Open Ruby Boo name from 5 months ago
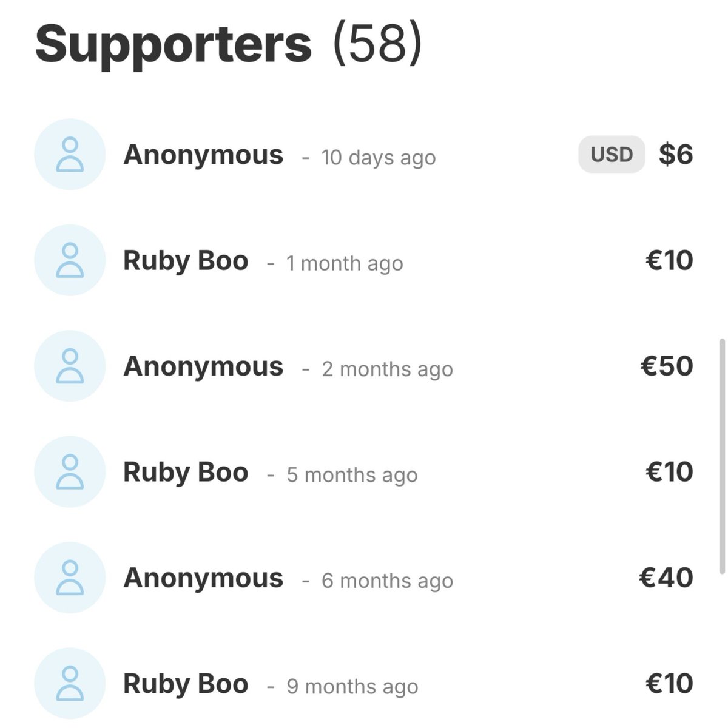Screen dimensions: 728x728 point(186,473)
